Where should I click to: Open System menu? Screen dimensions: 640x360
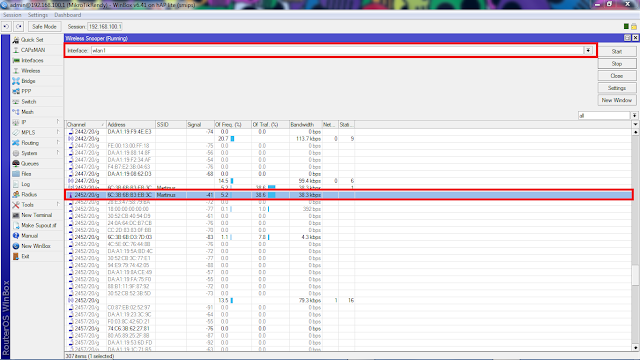coord(29,153)
